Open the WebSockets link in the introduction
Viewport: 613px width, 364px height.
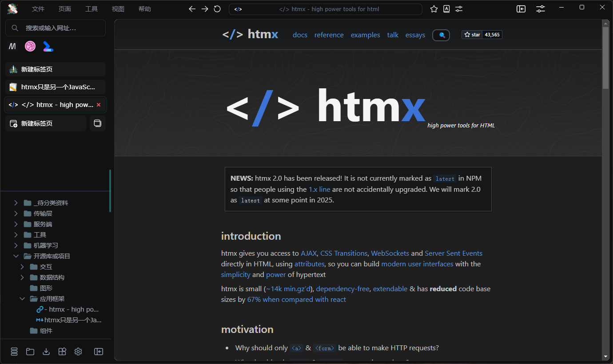tap(390, 253)
